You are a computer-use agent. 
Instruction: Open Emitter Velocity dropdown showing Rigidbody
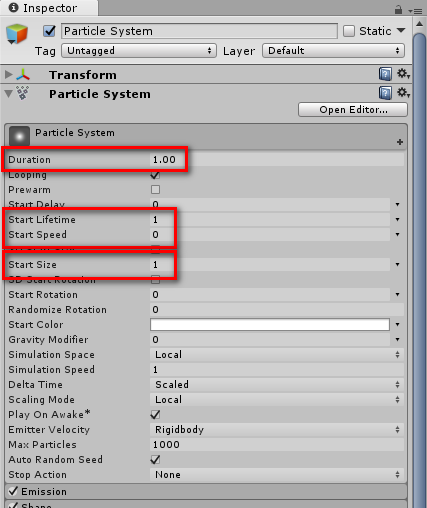pyautogui.click(x=277, y=430)
